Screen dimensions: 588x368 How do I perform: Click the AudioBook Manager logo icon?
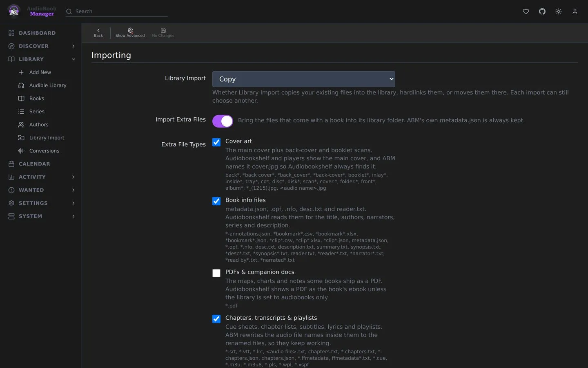pyautogui.click(x=14, y=11)
